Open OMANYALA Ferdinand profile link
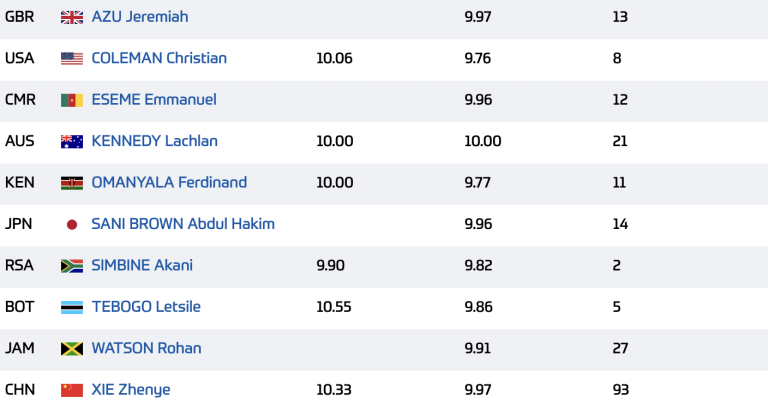 pos(169,182)
